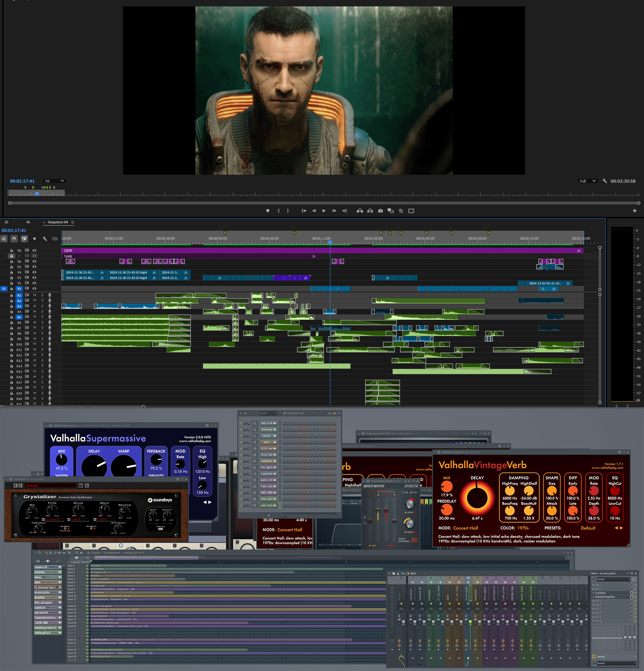Change the COLOR 1970s setting
The width and height of the screenshot is (644, 671).
523,528
